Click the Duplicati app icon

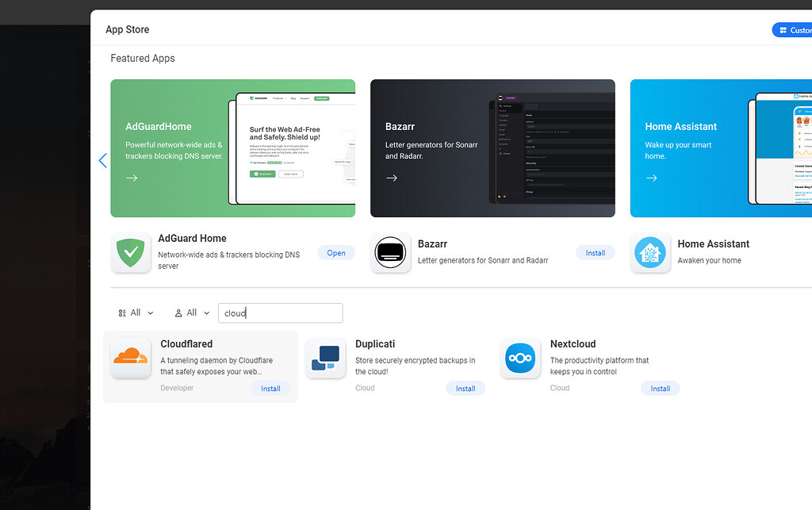[325, 358]
